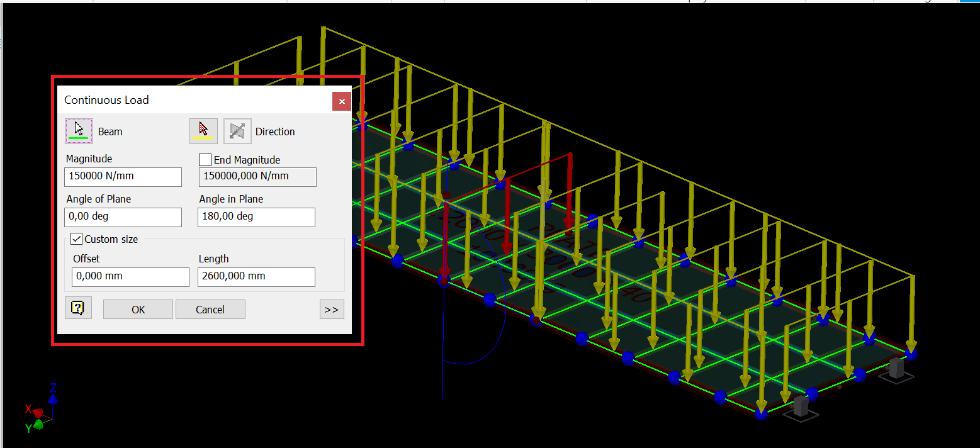Viewport: 980px width, 448px height.
Task: Click the Angle in Plane label
Action: pos(231,199)
